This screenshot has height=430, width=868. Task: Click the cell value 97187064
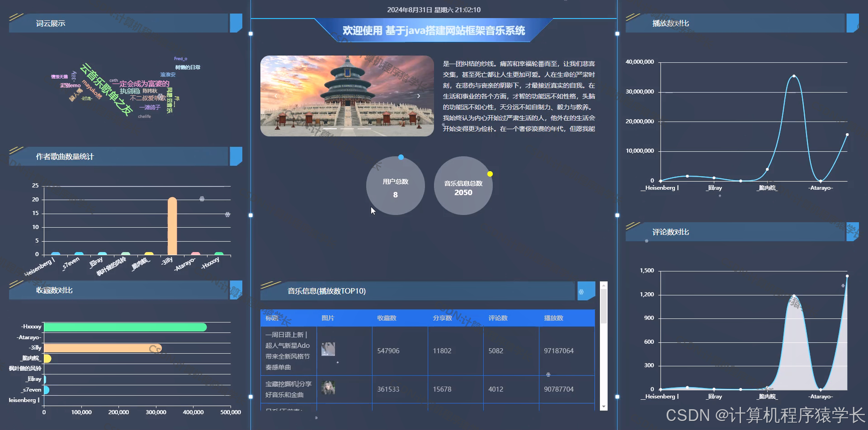tap(559, 351)
